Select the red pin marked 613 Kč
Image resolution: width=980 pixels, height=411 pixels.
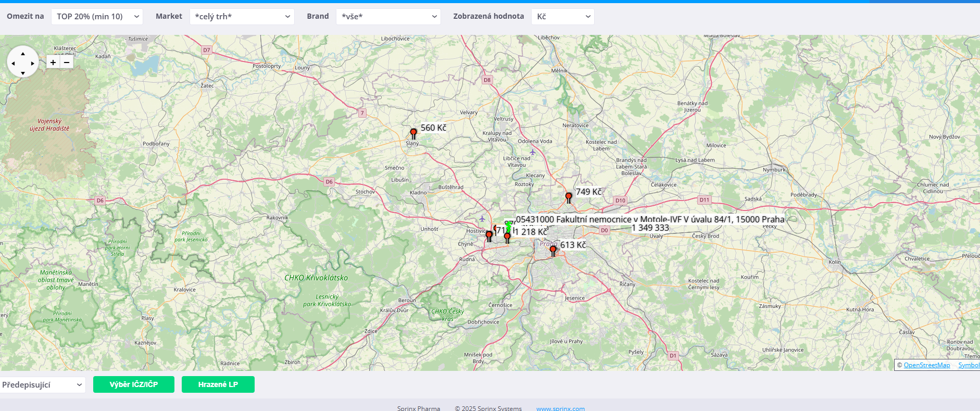(x=553, y=251)
